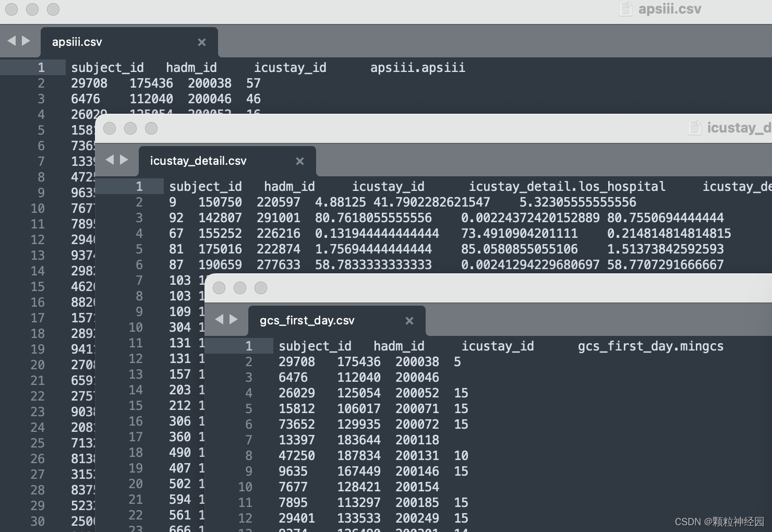Click hadm_id 113297 in gcs_first_day
This screenshot has height=532, width=772.
click(359, 503)
